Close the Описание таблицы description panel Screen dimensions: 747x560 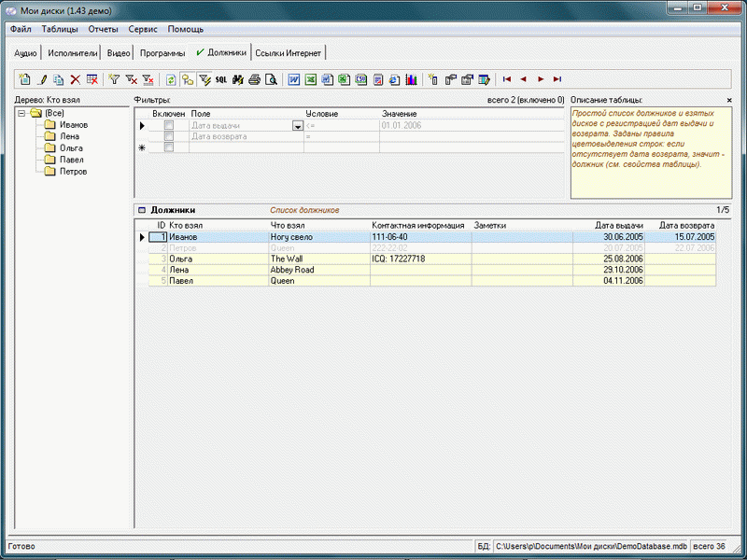tap(729, 100)
